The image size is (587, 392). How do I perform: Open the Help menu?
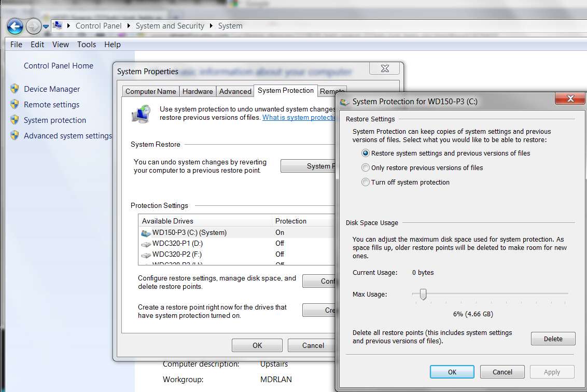click(113, 45)
